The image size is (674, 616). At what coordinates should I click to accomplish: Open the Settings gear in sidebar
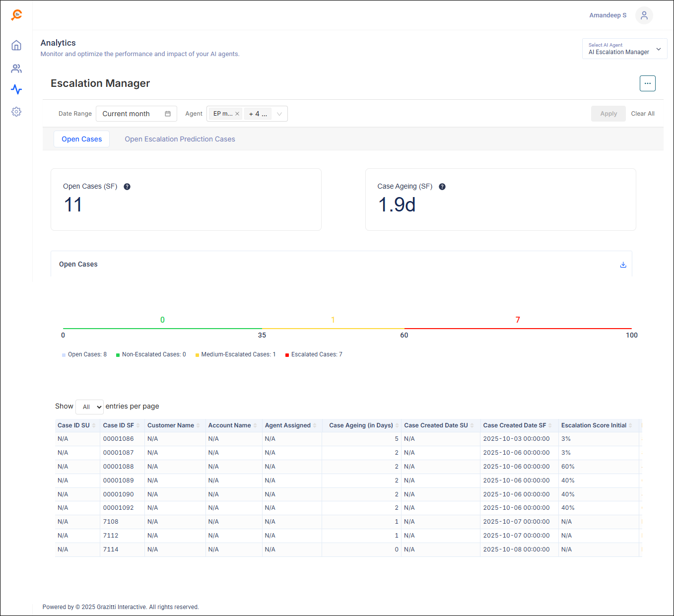click(x=16, y=112)
